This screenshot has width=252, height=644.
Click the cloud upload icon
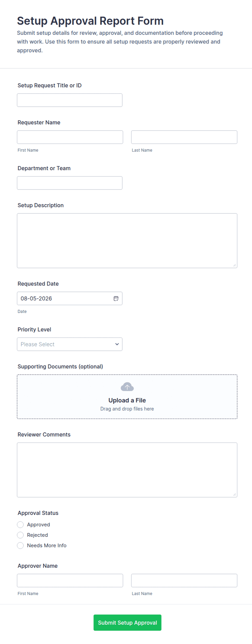point(127,387)
